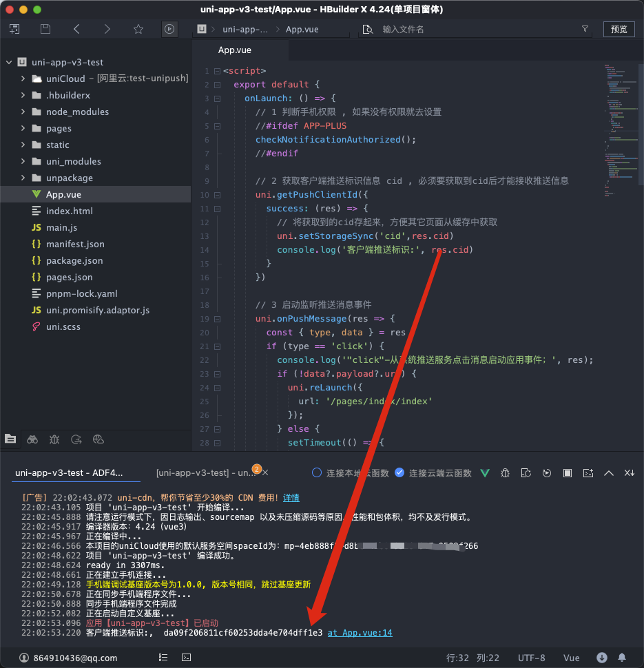This screenshot has width=644, height=668.
Task: Click the save file icon
Action: [x=45, y=29]
